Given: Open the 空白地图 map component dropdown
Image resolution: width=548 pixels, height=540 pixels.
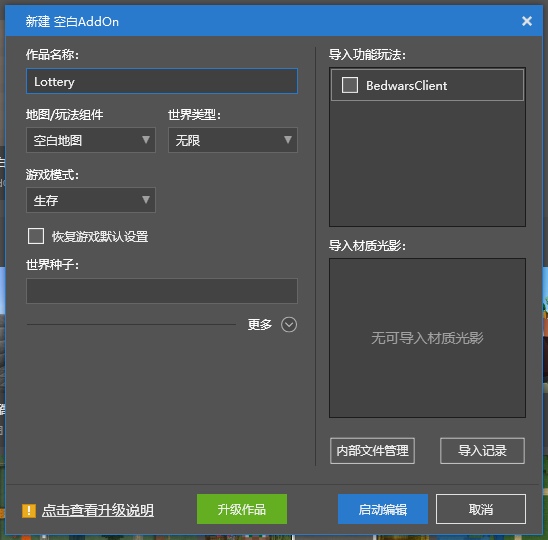Looking at the screenshot, I should point(91,140).
